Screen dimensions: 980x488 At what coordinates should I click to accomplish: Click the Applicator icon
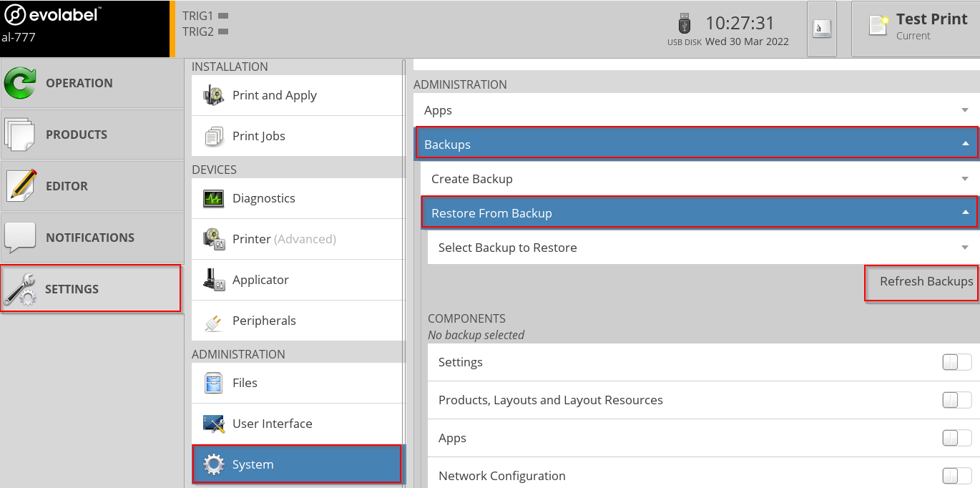[214, 280]
